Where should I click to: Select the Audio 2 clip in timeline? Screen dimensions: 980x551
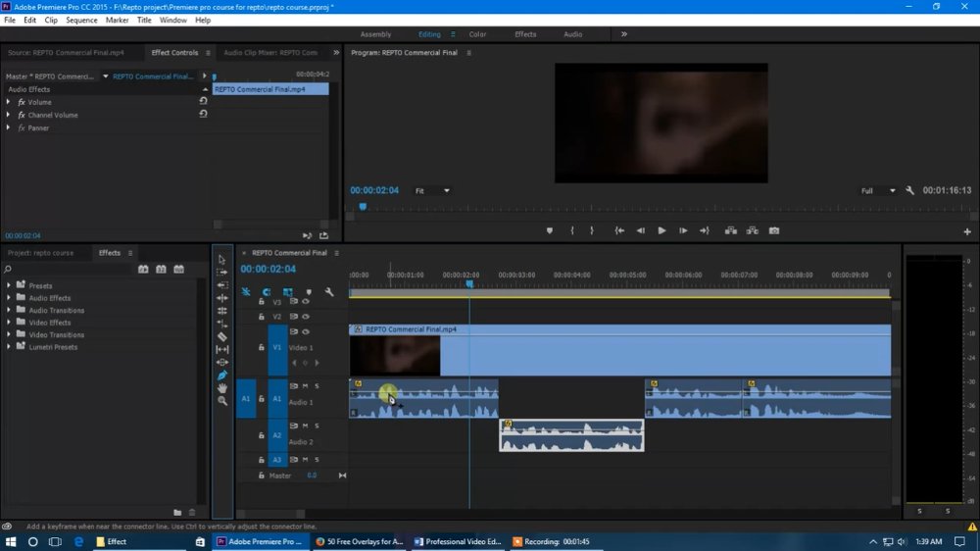click(571, 435)
